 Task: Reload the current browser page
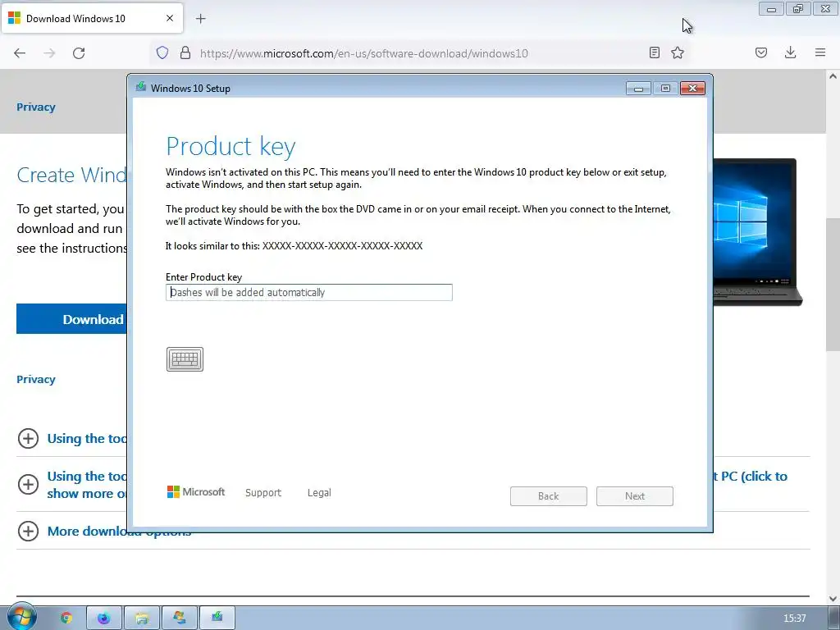coord(79,53)
